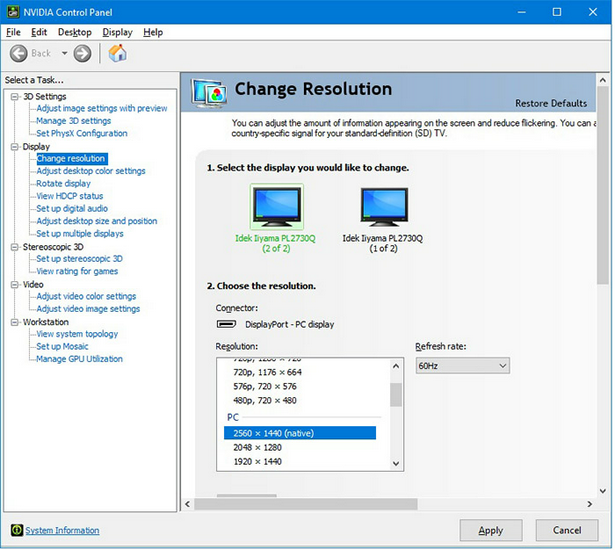Go to Home via house icon
Screen dimensions: 615x550
(x=117, y=53)
